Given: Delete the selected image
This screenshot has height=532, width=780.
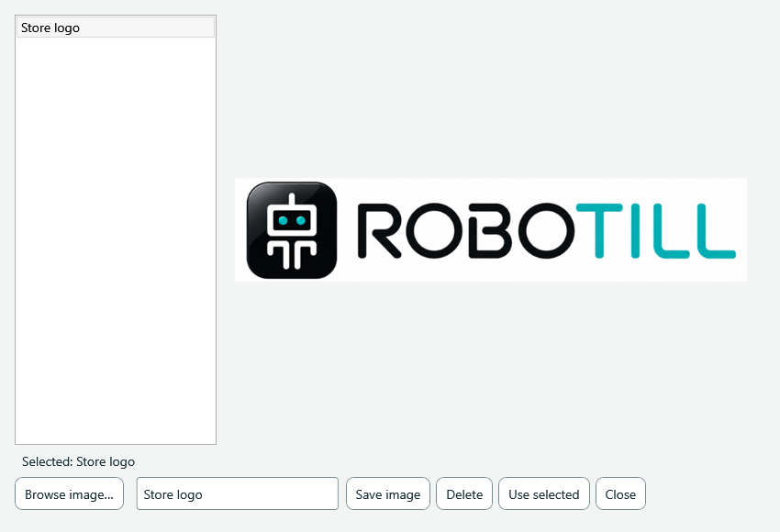Looking at the screenshot, I should [x=464, y=493].
